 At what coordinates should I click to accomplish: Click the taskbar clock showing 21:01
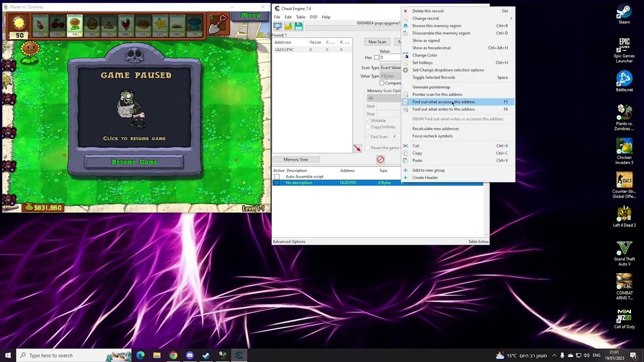pyautogui.click(x=614, y=355)
